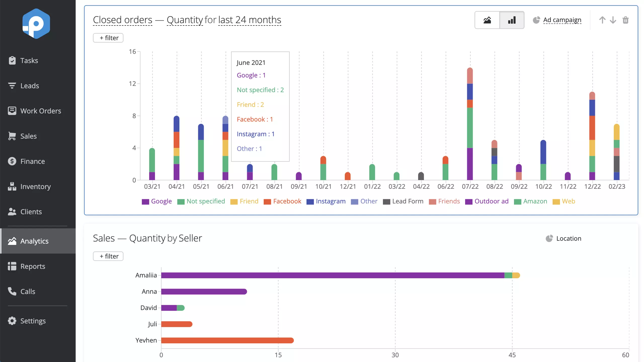Toggle Other series in legend

(364, 201)
